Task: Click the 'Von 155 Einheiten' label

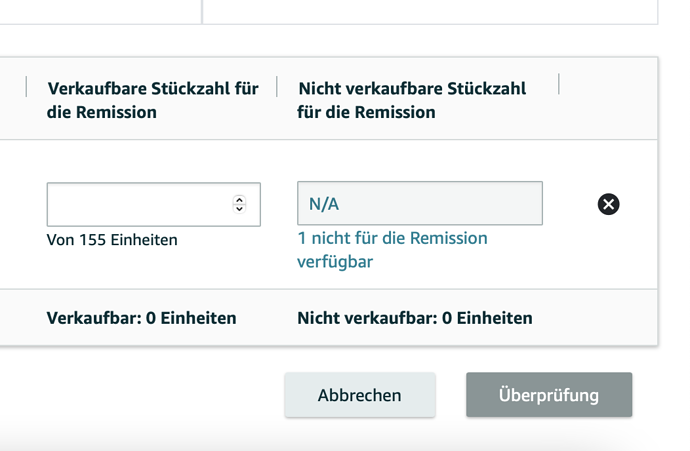Action: click(112, 240)
